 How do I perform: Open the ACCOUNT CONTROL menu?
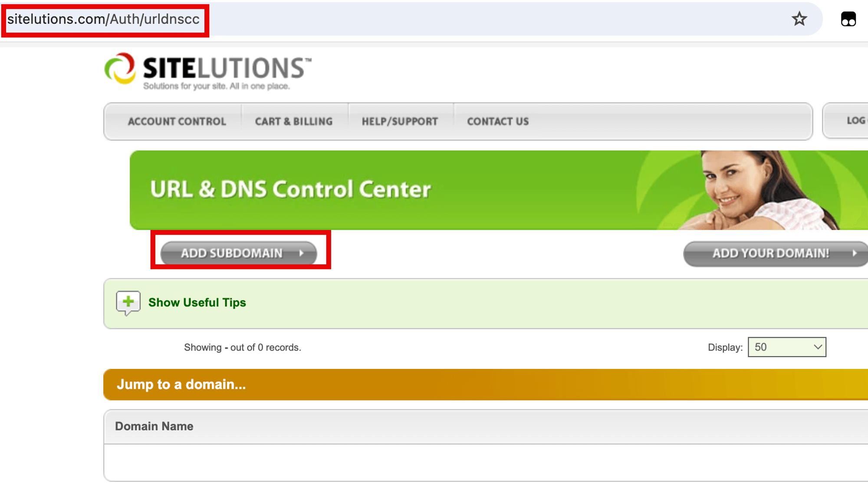click(177, 121)
